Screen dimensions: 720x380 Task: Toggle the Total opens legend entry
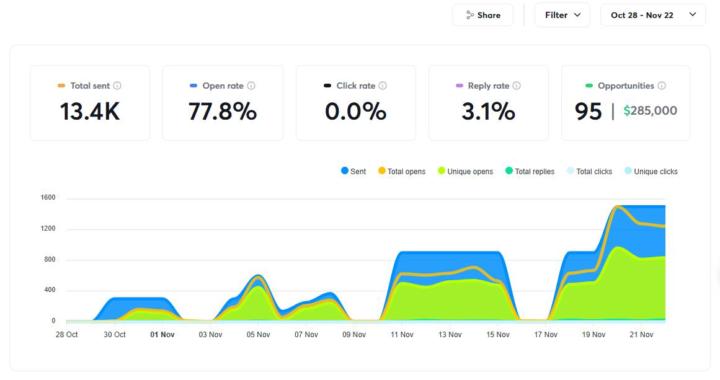[401, 171]
